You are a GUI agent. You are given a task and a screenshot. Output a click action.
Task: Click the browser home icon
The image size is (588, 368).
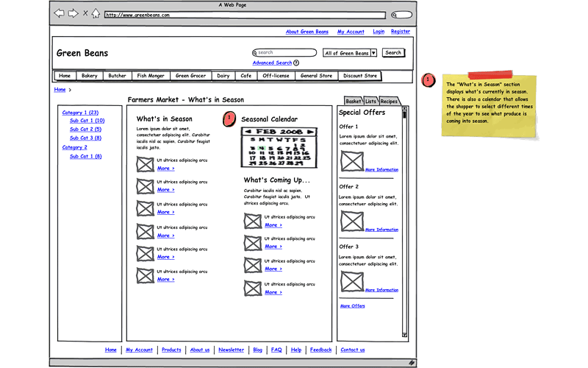pos(96,13)
